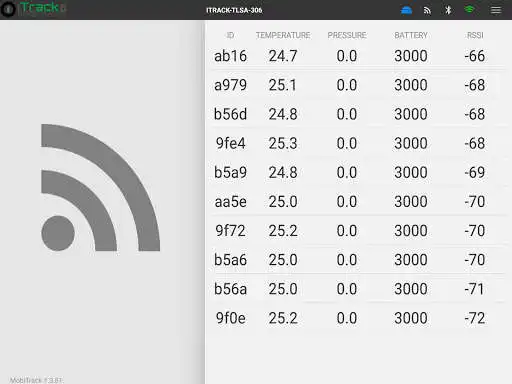The height and width of the screenshot is (384, 512).
Task: Click temperature value 24.7 for ab16
Action: [283, 56]
